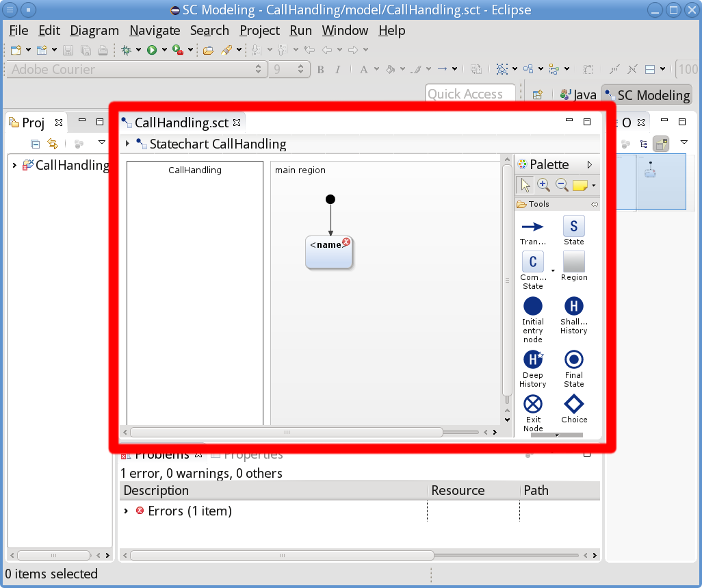Open the File menu
Image resolution: width=702 pixels, height=588 pixels.
click(x=18, y=30)
